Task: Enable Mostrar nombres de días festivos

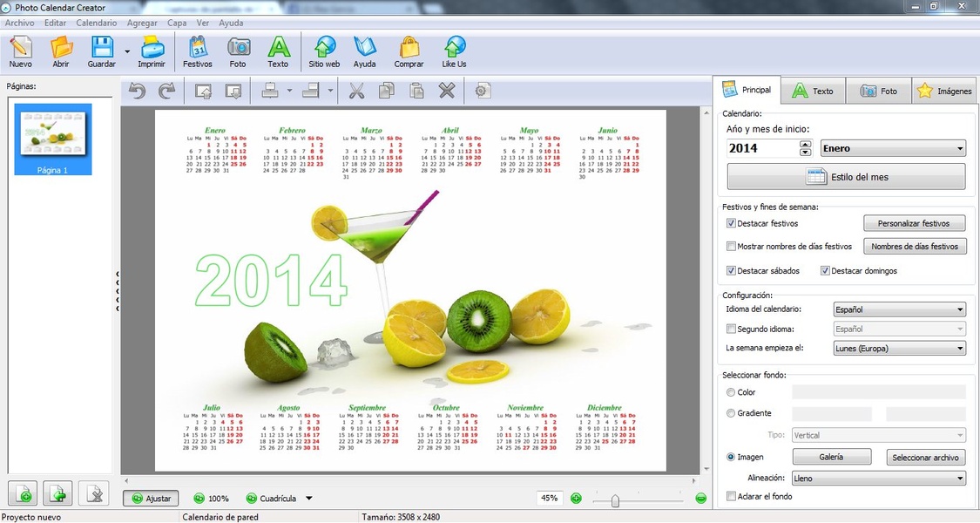Action: 731,247
